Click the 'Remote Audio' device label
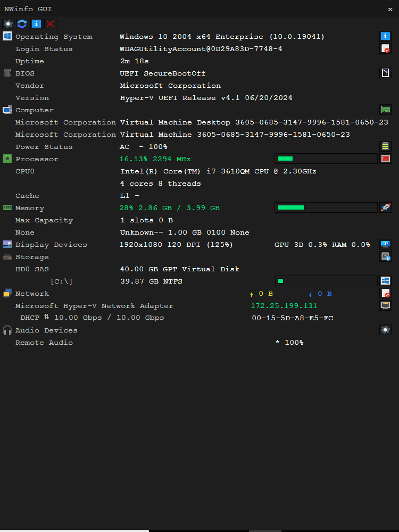 pos(44,342)
